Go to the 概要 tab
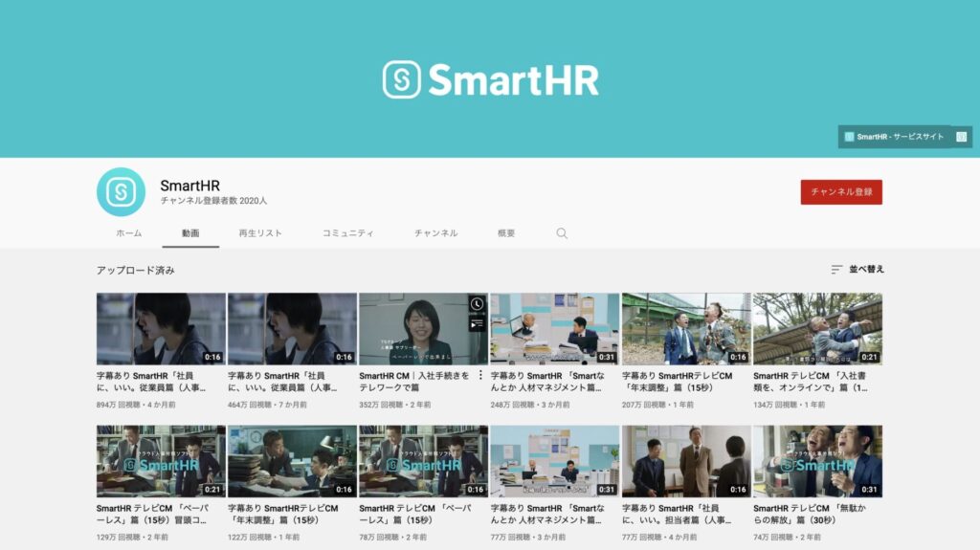This screenshot has width=980, height=550. [x=506, y=233]
